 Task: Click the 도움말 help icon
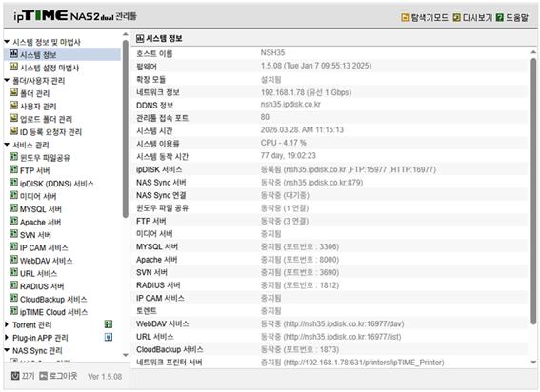(x=500, y=17)
